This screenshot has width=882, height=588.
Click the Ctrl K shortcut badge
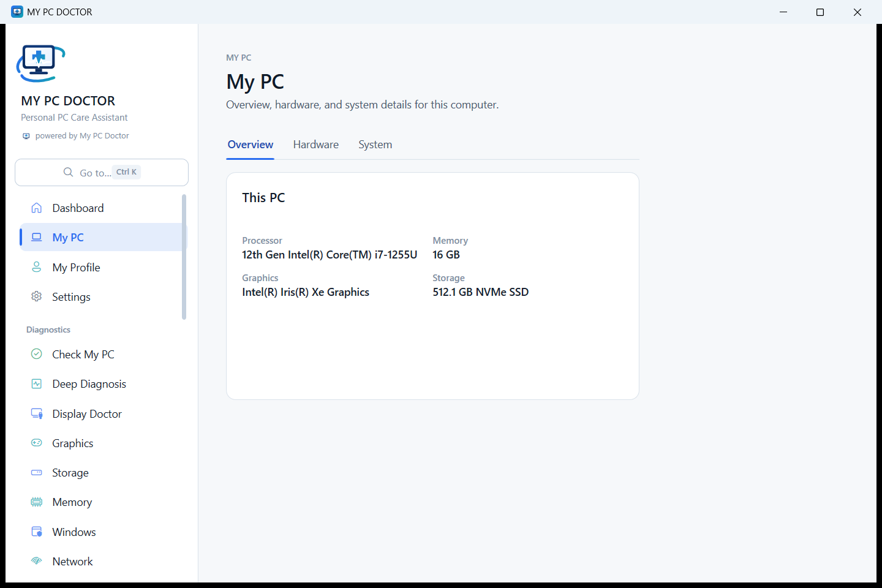pos(127,172)
